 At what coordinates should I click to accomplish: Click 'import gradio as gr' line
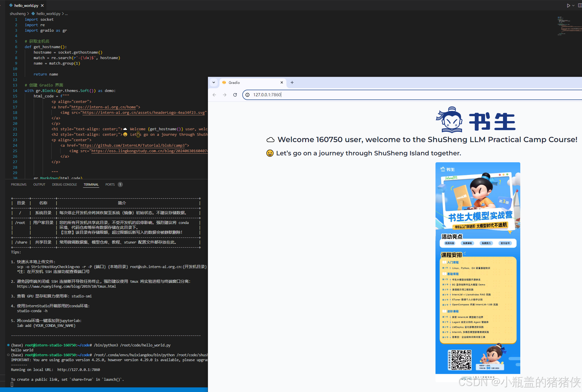pos(46,31)
